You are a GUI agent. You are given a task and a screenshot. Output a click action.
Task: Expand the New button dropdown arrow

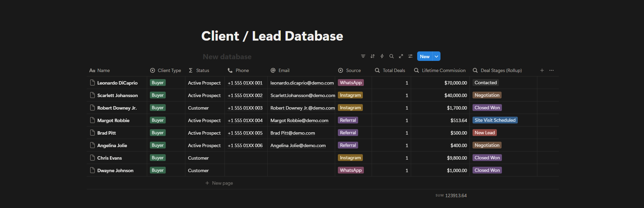pyautogui.click(x=436, y=56)
